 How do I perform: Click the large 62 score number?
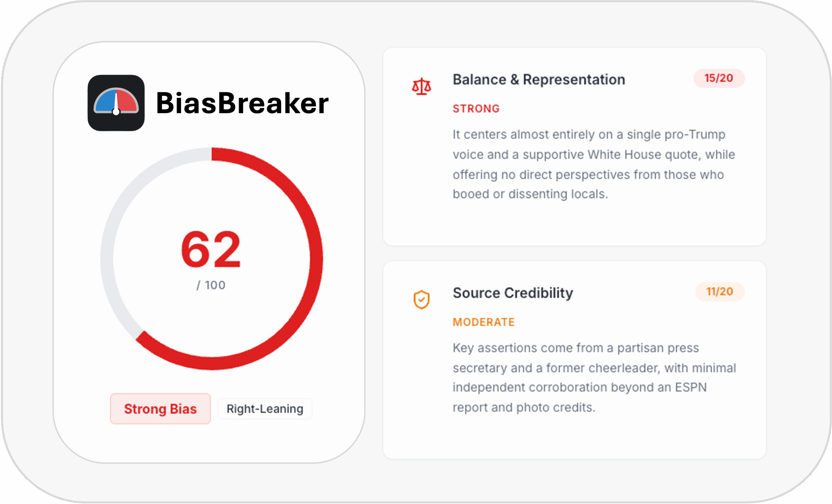click(x=211, y=250)
